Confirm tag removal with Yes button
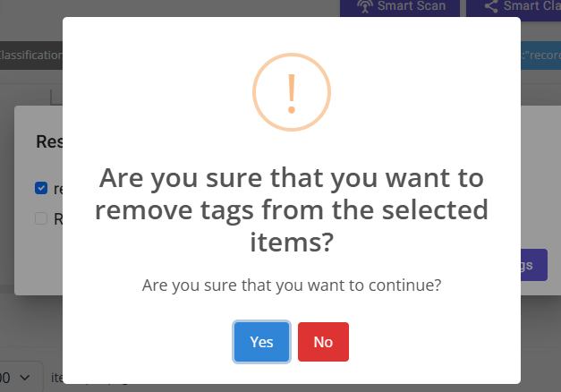561x392 pixels. coord(261,342)
